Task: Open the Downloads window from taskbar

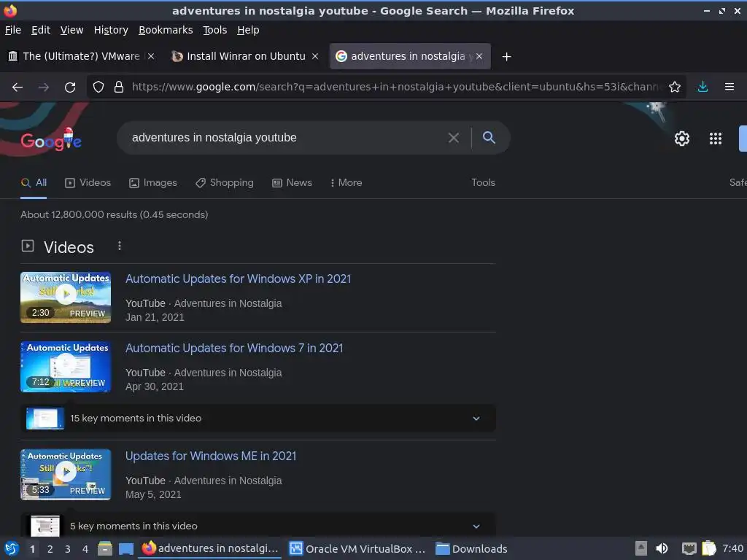Action: [x=472, y=548]
